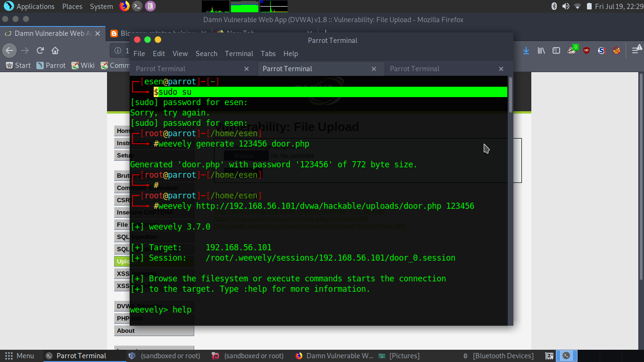The image size is (644, 362).
Task: Open the System menu
Action: click(x=101, y=7)
